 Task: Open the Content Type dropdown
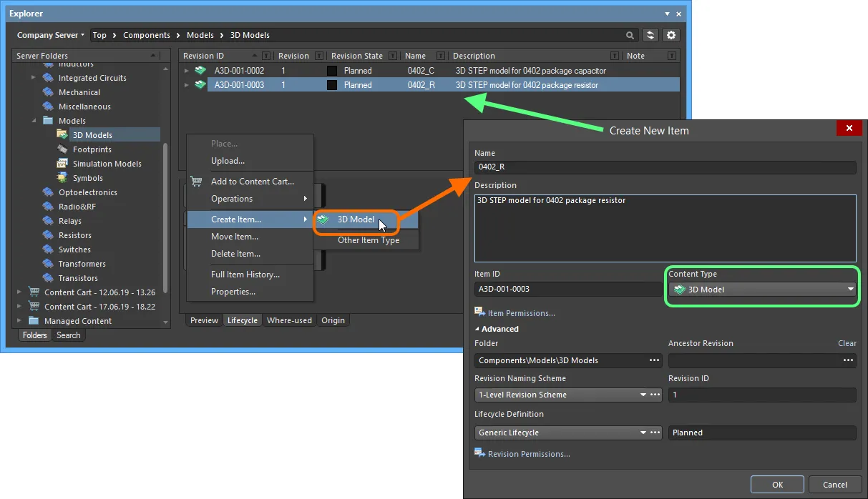[x=764, y=290]
